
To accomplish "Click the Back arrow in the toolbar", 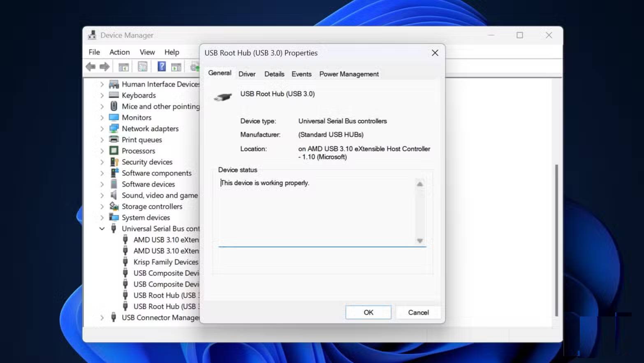I will 90,67.
